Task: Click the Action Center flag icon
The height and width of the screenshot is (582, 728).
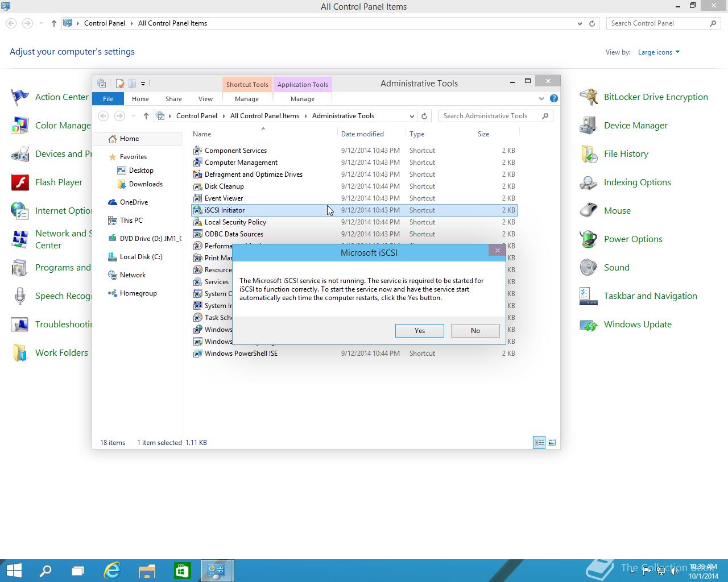Action: [x=20, y=97]
